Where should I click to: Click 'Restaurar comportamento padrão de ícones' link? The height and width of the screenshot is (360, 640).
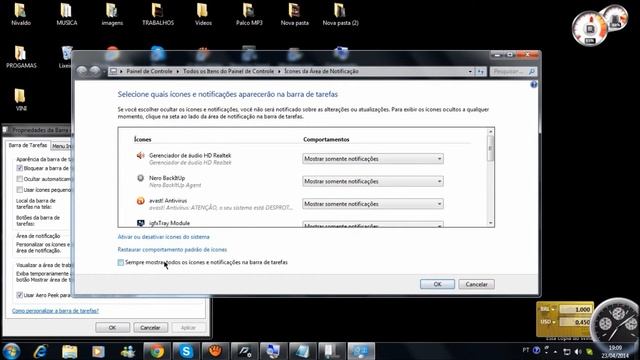(x=172, y=249)
